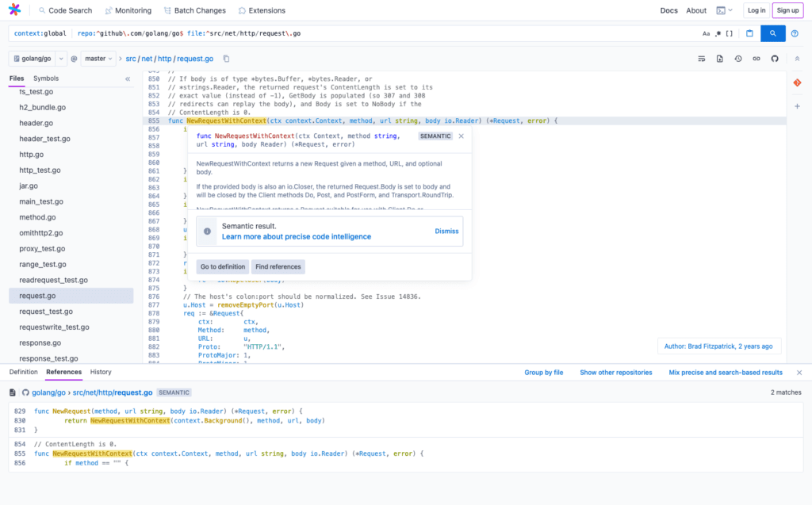Add extension via plus icon

click(797, 106)
